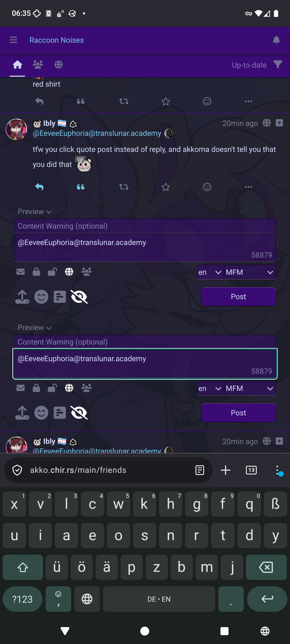
Task: Expand the first Preview section
Action: (x=35, y=212)
